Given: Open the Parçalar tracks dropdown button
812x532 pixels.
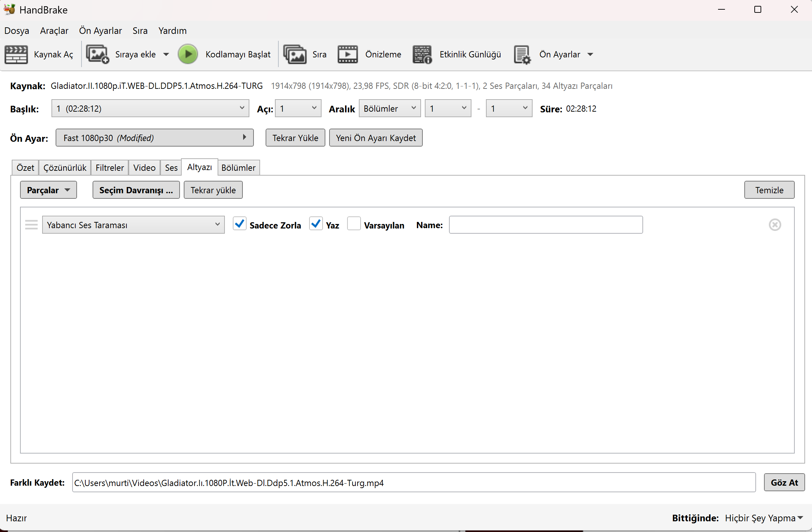Looking at the screenshot, I should click(48, 190).
